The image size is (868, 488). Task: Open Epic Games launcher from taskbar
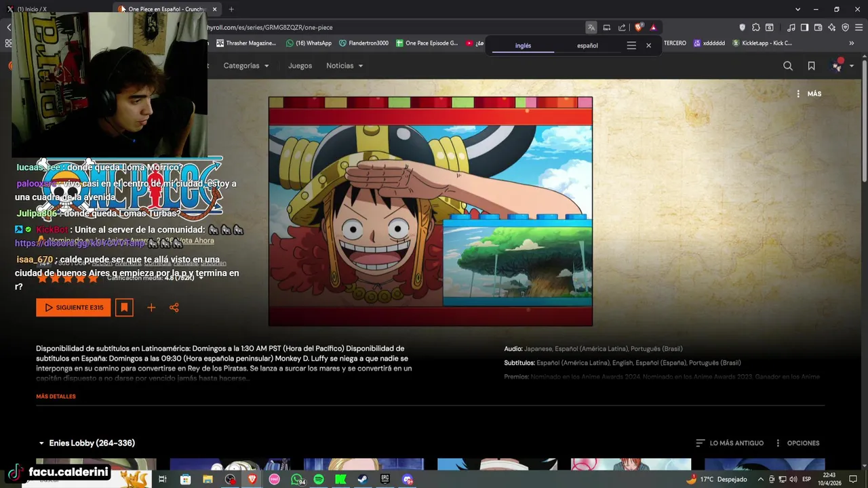coord(385,479)
